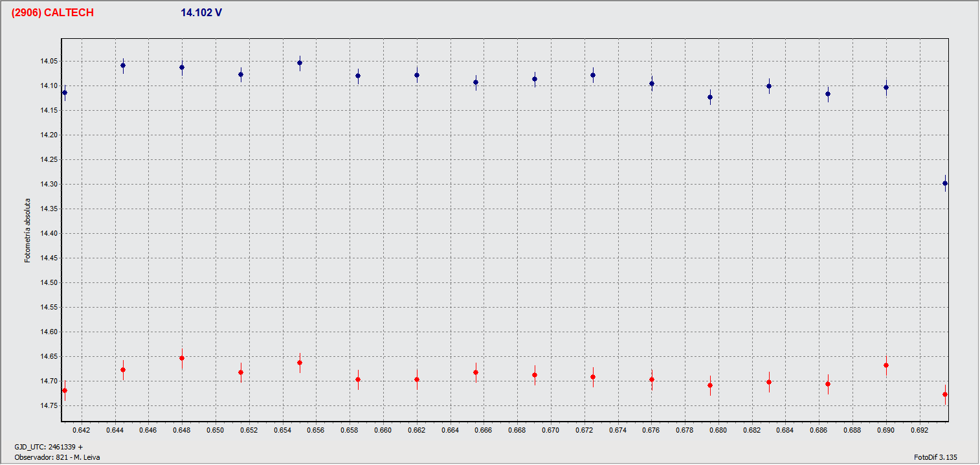Screen dimensions: 980x465
Task: Select the blue data point at time 0.648
Action: tap(182, 67)
